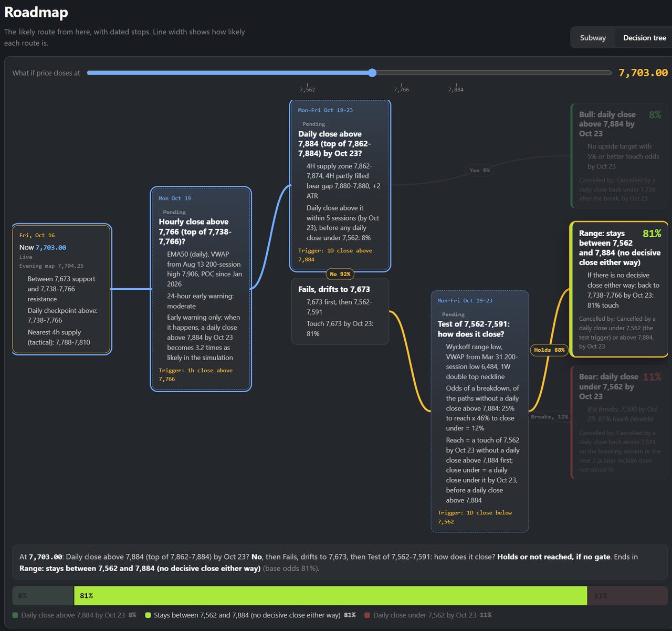The height and width of the screenshot is (631, 672).
Task: Open the Range: stays between 7,562 and 7,884 outcome
Action: click(619, 289)
